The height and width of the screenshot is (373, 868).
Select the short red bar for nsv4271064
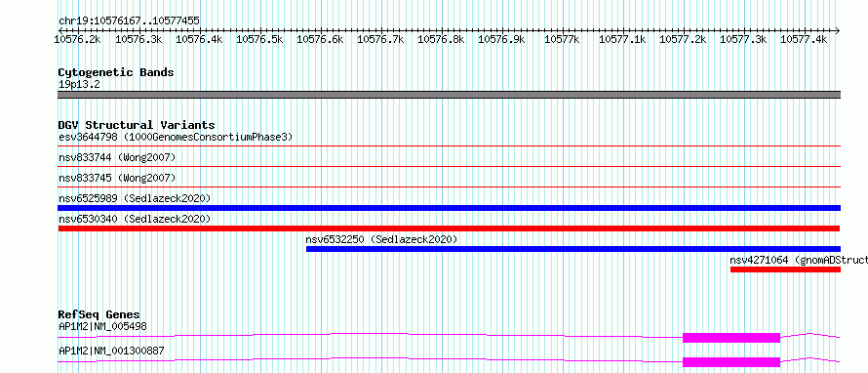[785, 269]
